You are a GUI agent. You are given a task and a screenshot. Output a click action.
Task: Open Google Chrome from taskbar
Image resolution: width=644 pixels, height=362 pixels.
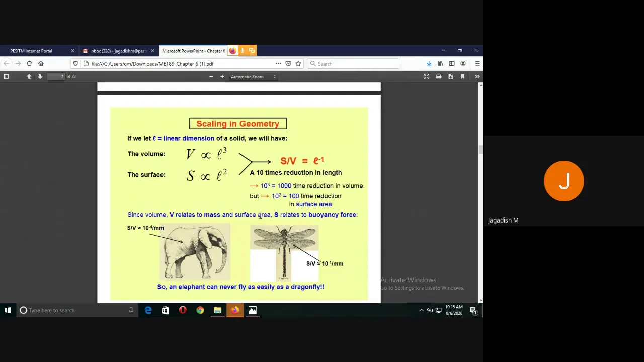[200, 310]
